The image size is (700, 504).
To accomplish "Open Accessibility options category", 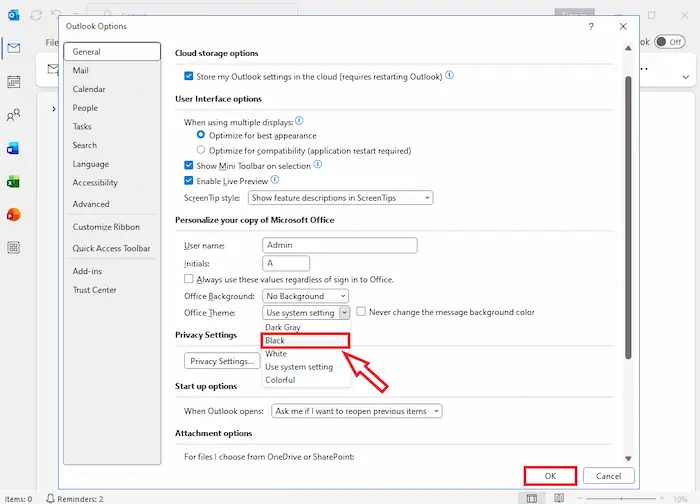I will click(112, 183).
